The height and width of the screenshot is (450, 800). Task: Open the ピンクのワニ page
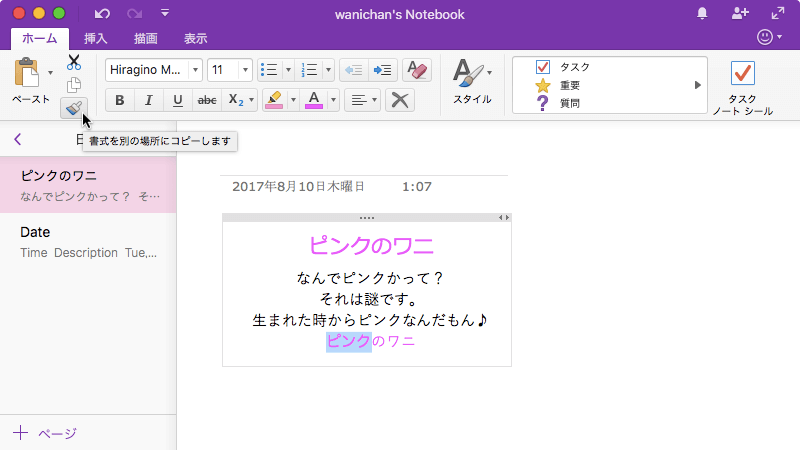tap(88, 185)
